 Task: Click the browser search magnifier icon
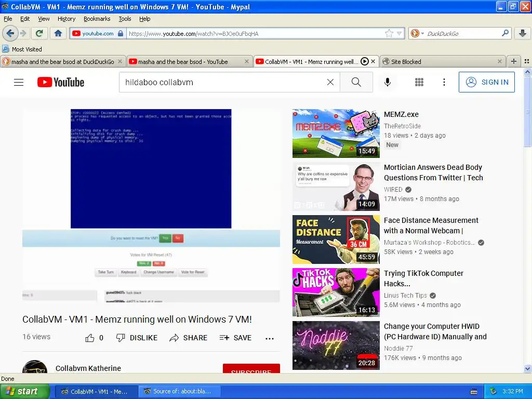pos(505,33)
